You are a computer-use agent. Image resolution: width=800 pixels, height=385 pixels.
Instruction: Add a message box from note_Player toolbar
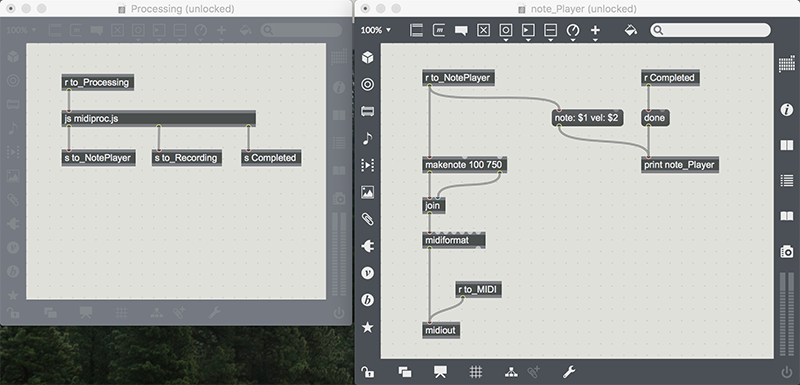(x=439, y=31)
